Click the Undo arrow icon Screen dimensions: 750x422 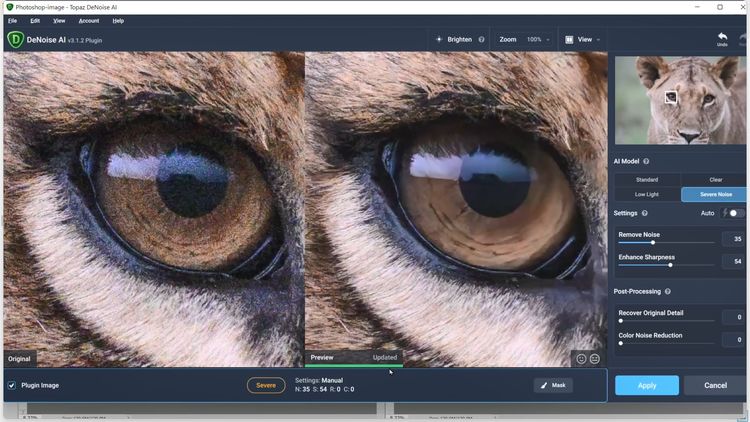point(722,36)
